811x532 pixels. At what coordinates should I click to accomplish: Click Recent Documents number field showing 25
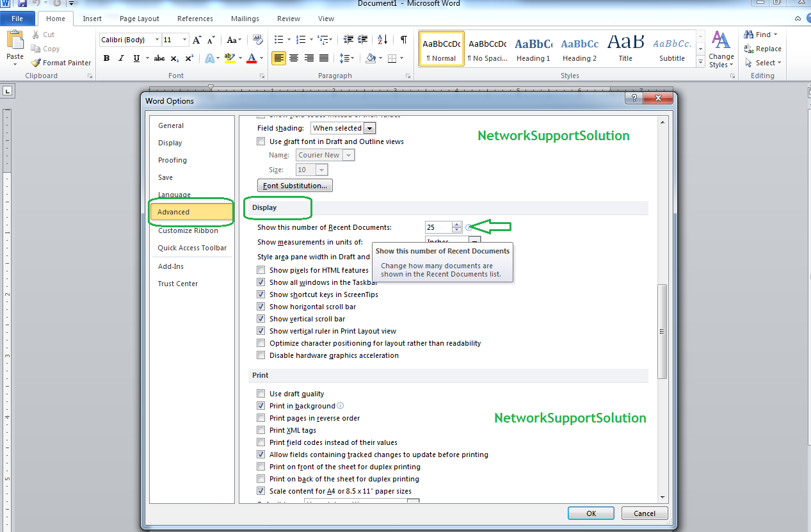coord(438,227)
